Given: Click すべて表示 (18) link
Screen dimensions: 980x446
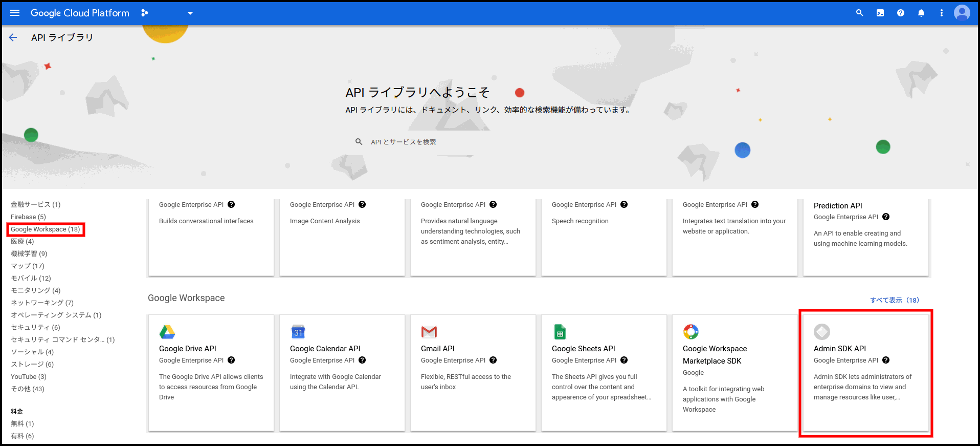Looking at the screenshot, I should (x=895, y=300).
